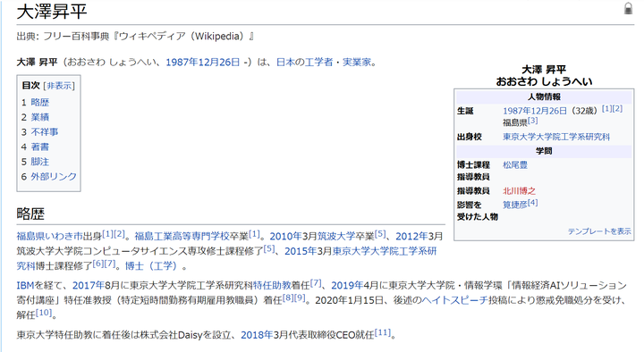Screen dimensions: 644x352
Task: Hide the table of contents via 非表示
Action: tap(59, 86)
